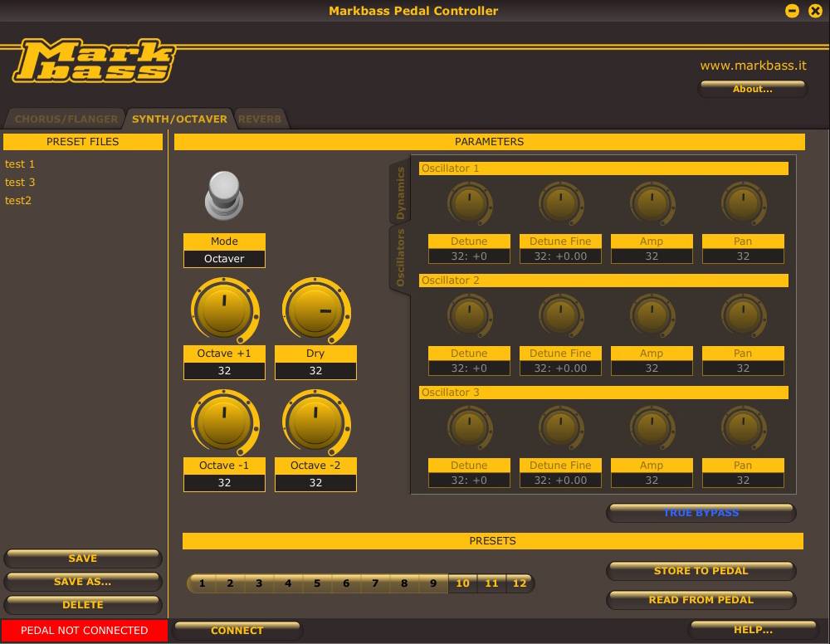The image size is (830, 644).
Task: Select the test 3 preset file
Action: tap(20, 183)
